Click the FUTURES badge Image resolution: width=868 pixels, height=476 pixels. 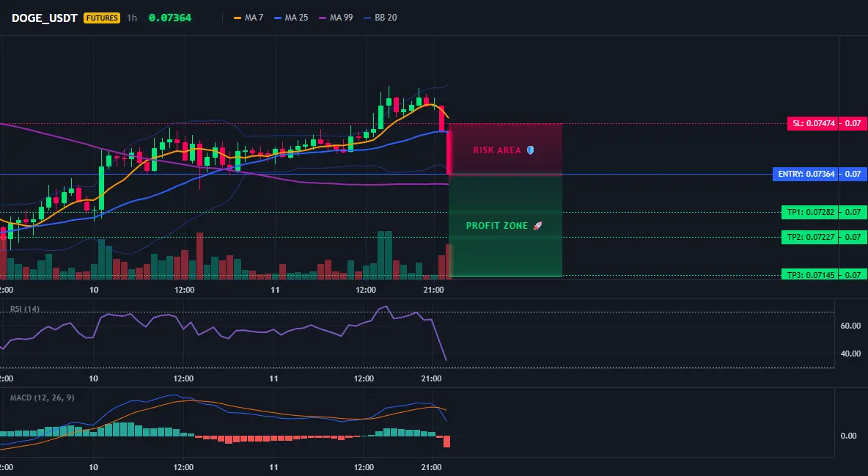102,18
